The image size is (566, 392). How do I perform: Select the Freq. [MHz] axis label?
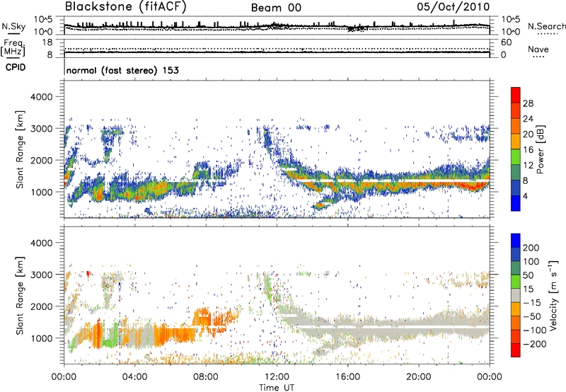[x=13, y=48]
